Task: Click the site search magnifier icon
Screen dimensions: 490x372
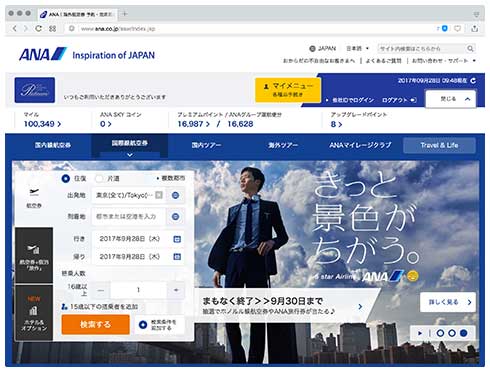Action: (470, 49)
